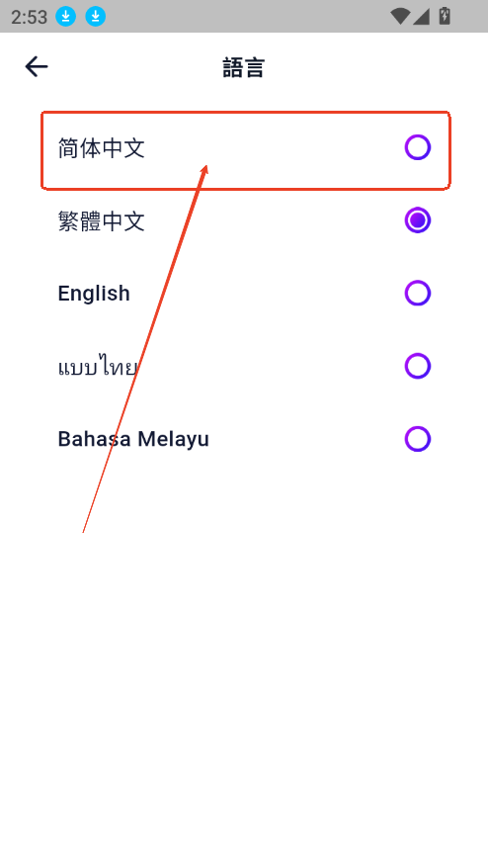This screenshot has width=488, height=868.
Task: Select the แบบไทย radio button
Action: point(418,366)
